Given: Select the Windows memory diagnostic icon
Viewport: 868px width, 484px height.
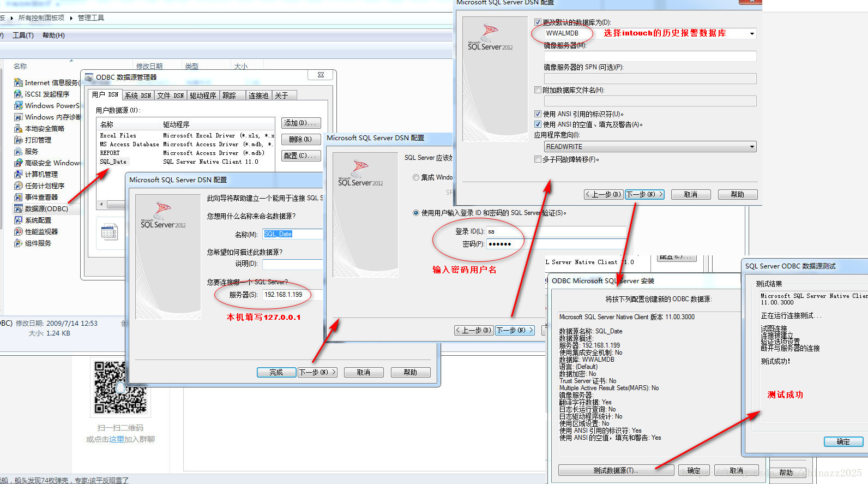Looking at the screenshot, I should 19,117.
